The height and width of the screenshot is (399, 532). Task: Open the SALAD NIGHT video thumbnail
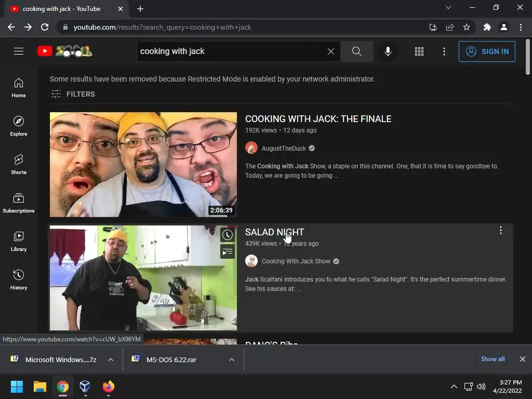pyautogui.click(x=143, y=278)
